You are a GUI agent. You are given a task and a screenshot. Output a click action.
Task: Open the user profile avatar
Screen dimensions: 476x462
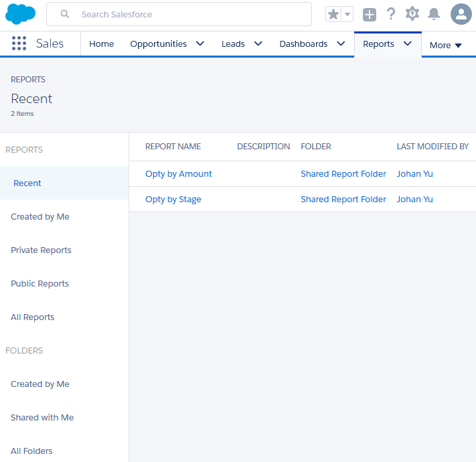pos(461,14)
